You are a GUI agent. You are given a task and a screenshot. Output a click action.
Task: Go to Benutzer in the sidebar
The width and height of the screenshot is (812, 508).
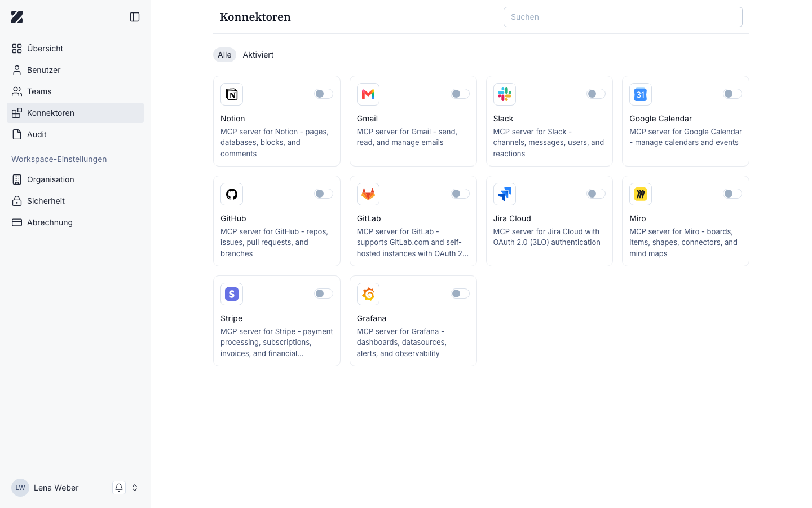(75, 70)
